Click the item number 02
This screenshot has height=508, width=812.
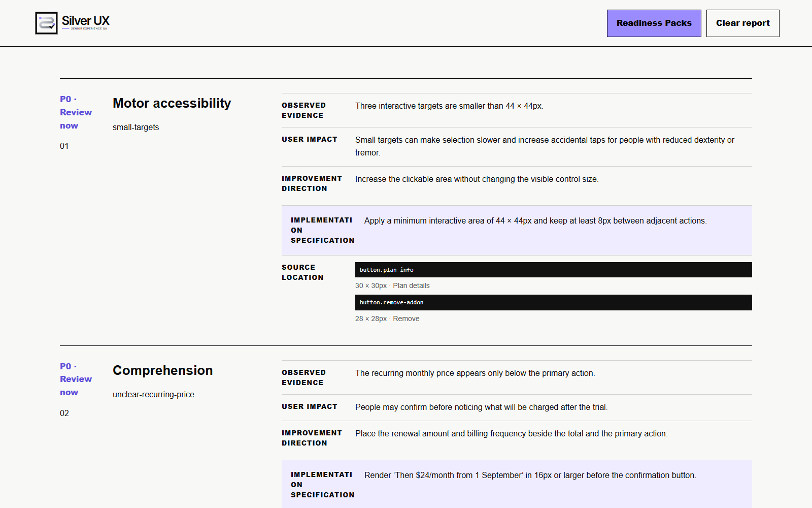point(64,413)
